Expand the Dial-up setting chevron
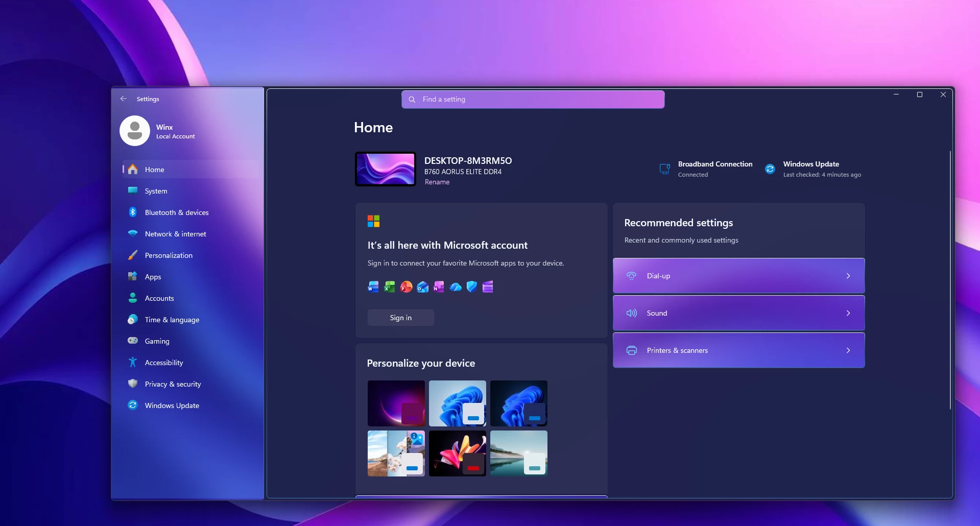 [x=848, y=276]
